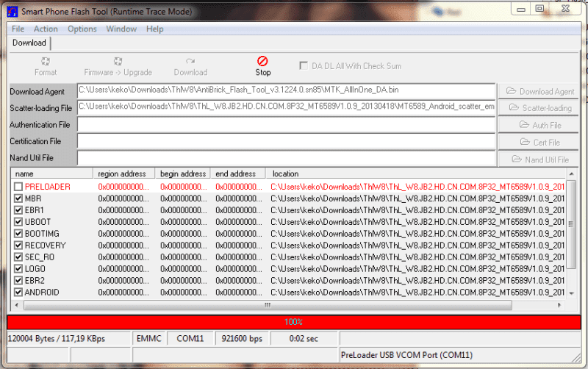This screenshot has width=588, height=369.
Task: Sort by the name column header
Action: coord(52,173)
